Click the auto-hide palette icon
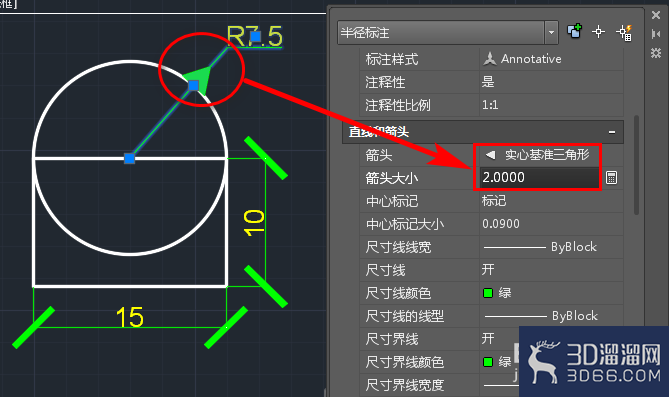This screenshot has height=397, width=669. [x=656, y=34]
